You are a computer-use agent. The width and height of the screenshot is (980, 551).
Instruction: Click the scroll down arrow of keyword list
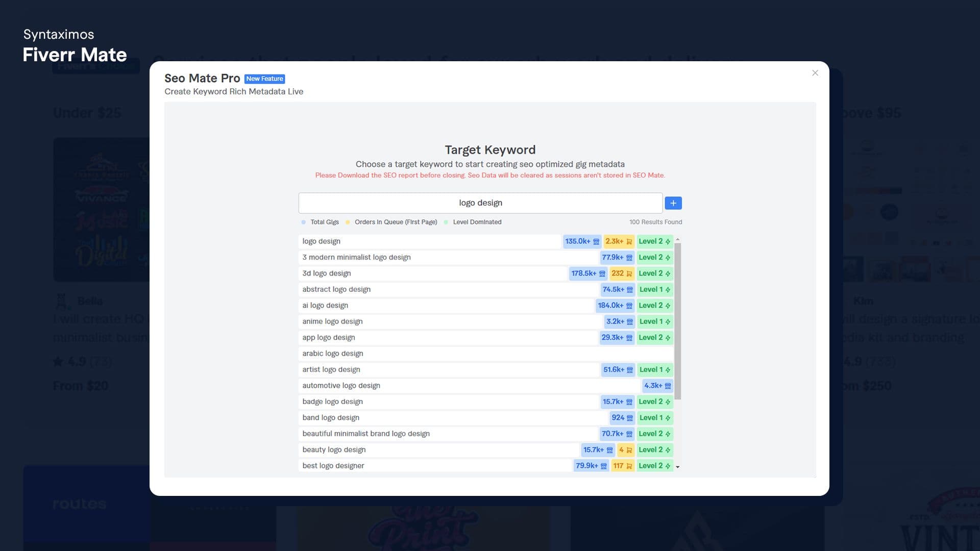tap(678, 467)
